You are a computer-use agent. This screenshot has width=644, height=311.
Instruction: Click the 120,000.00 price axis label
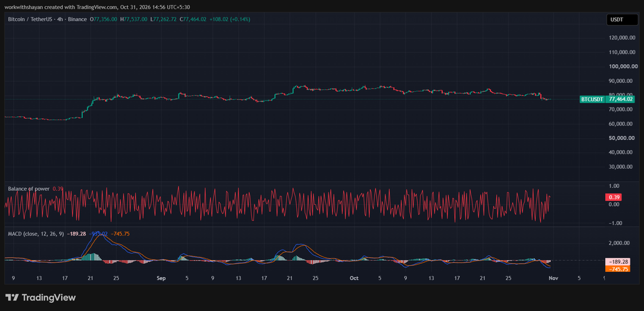(623, 38)
